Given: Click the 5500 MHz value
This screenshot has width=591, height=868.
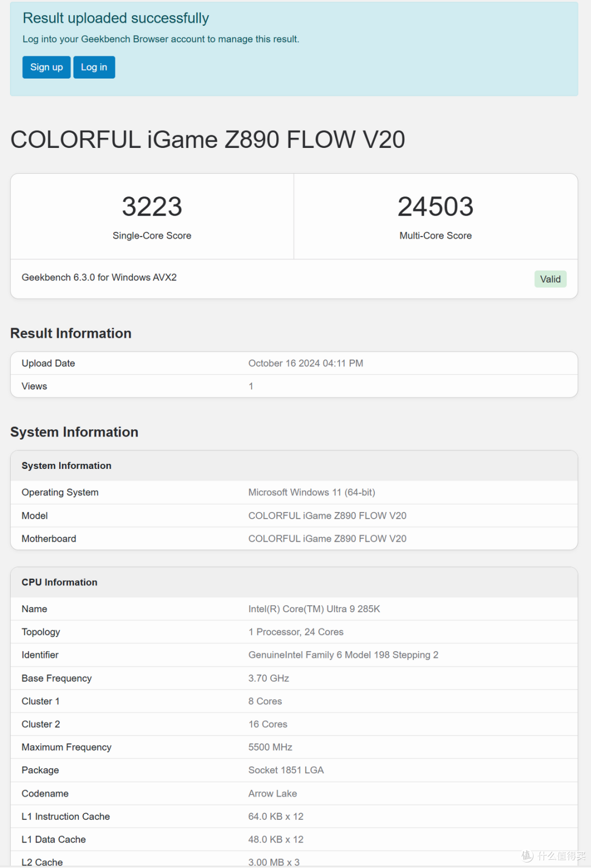Looking at the screenshot, I should (270, 748).
